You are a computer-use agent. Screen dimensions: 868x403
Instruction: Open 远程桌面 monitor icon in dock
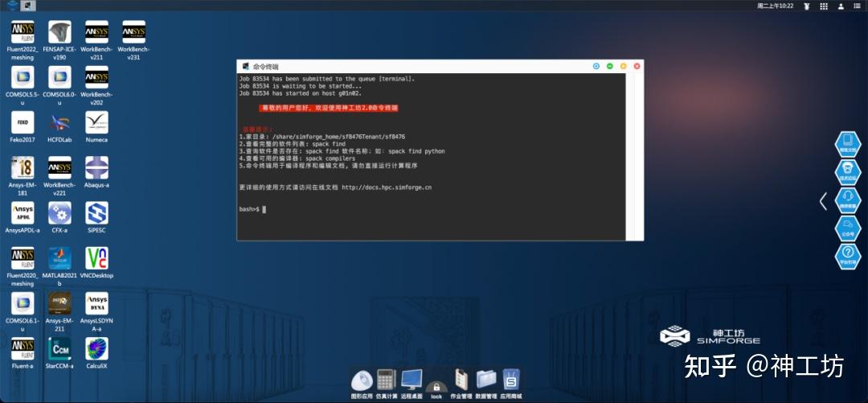411,380
